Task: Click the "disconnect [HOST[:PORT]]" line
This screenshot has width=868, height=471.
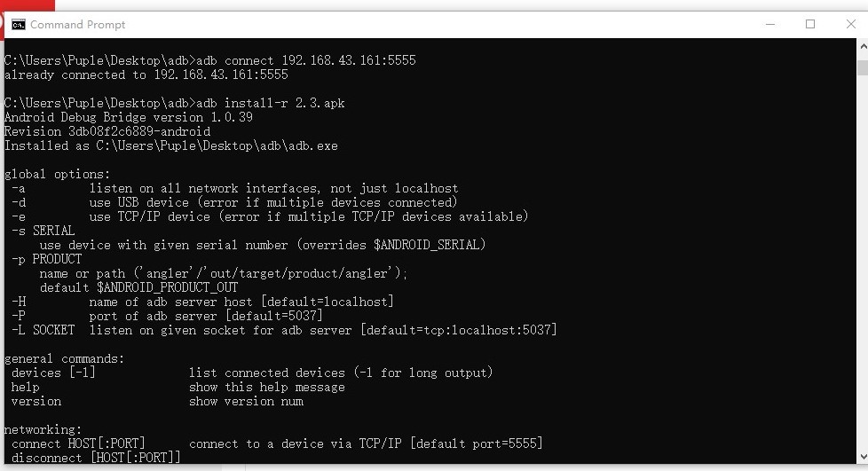Action: click(x=96, y=458)
